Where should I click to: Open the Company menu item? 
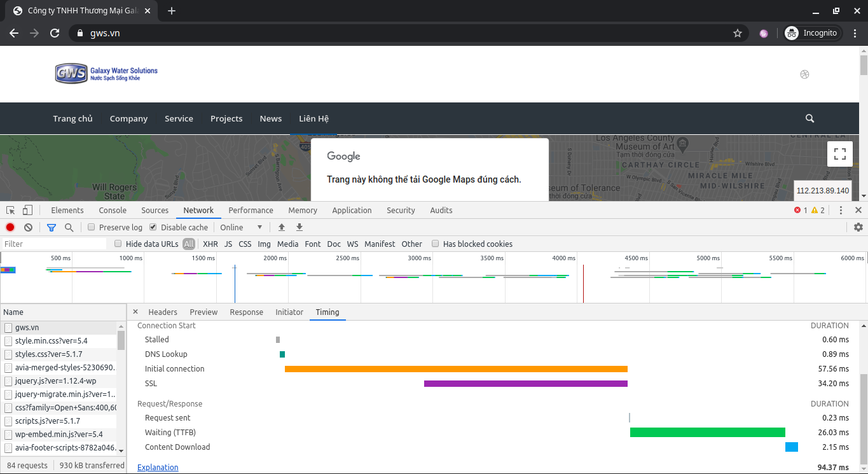click(x=128, y=118)
